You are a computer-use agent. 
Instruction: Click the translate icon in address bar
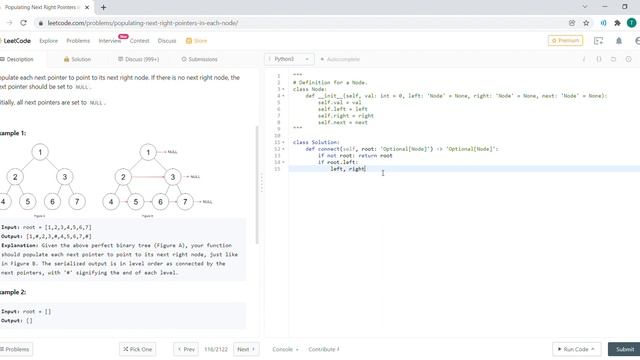(x=572, y=23)
